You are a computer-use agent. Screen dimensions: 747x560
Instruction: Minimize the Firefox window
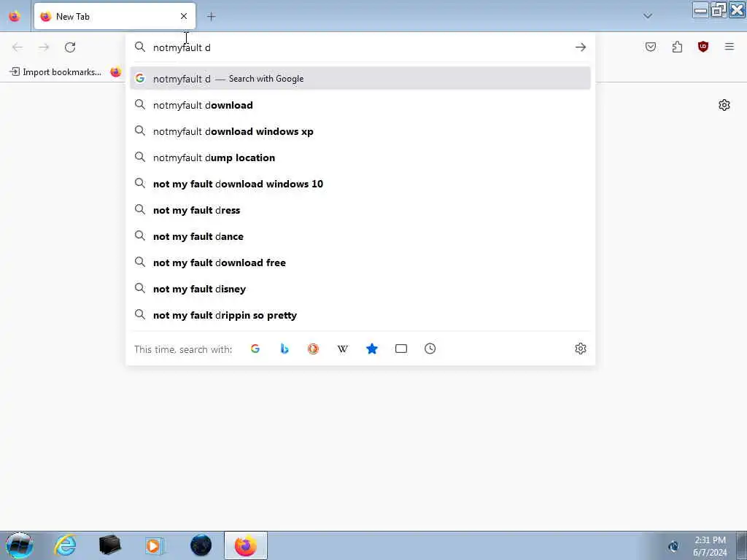(x=701, y=9)
